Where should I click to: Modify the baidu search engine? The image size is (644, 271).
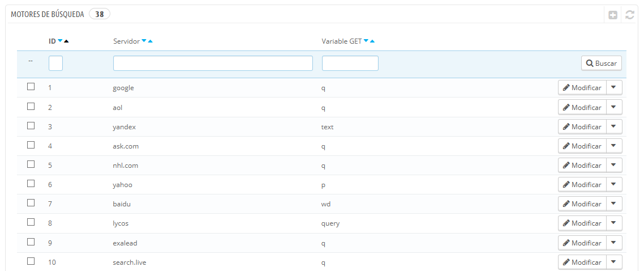582,204
